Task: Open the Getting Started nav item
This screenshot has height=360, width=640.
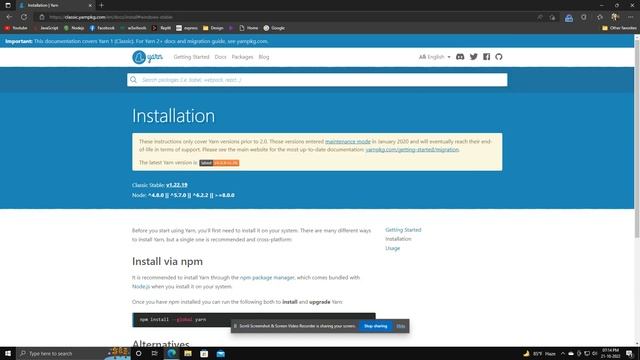Action: pyautogui.click(x=191, y=57)
